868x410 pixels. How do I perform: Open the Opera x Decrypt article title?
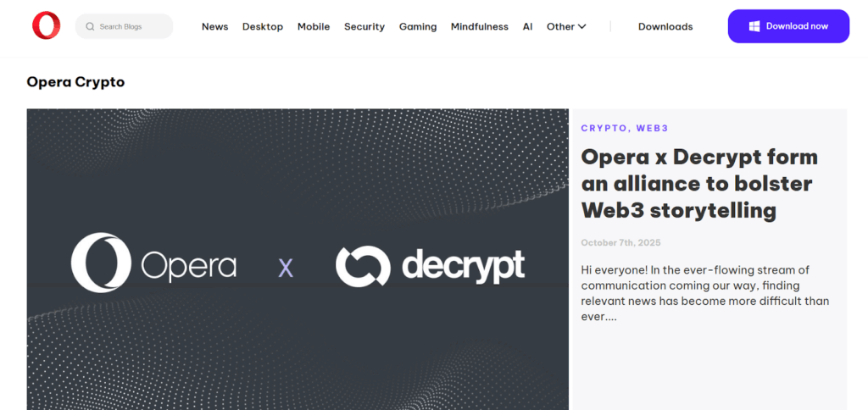point(698,183)
